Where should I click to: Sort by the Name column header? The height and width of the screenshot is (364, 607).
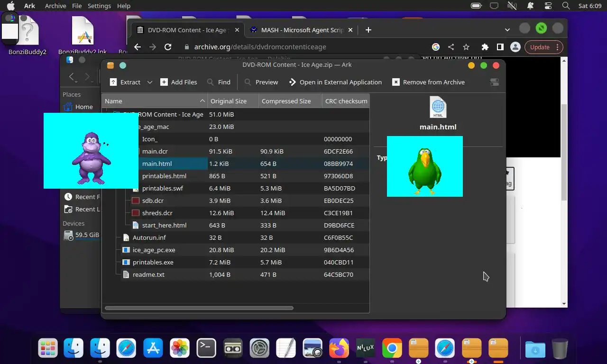tap(155, 101)
